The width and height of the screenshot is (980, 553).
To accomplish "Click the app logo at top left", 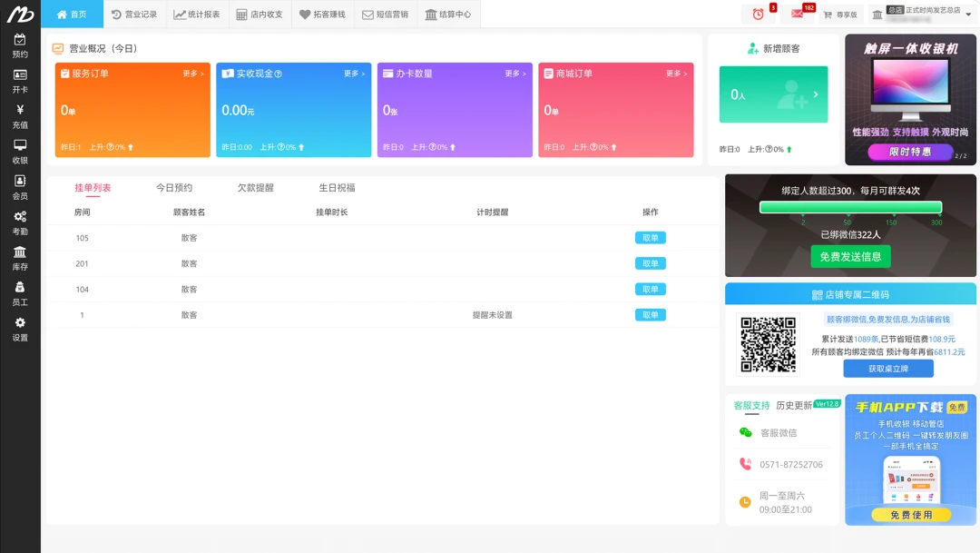I will (x=20, y=14).
